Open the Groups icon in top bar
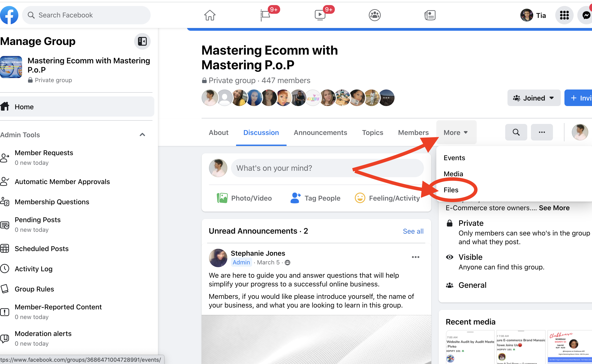This screenshot has height=364, width=592. [x=375, y=15]
